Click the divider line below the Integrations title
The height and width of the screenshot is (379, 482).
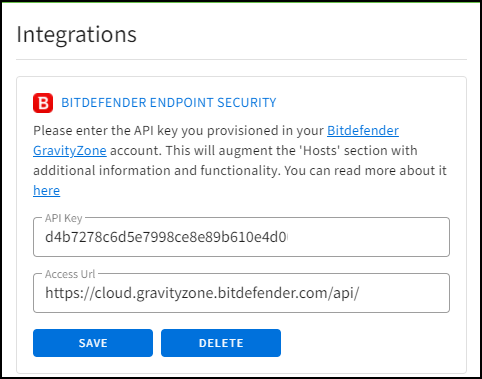pos(241,60)
